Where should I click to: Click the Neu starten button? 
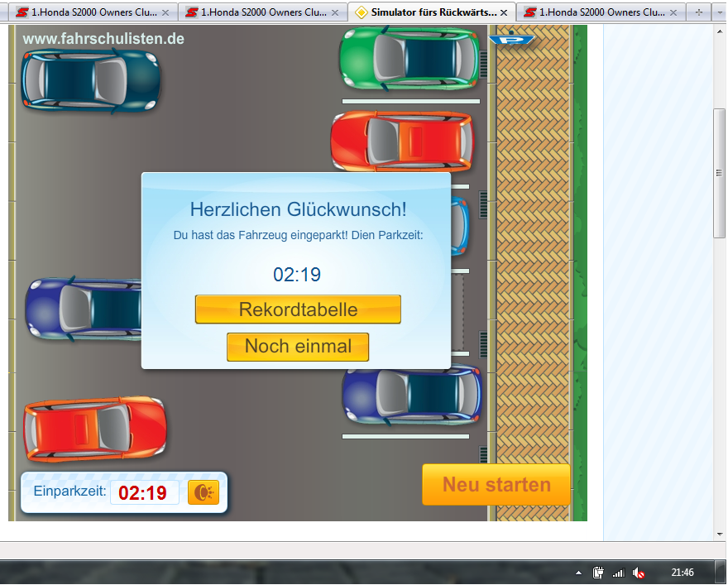(496, 485)
